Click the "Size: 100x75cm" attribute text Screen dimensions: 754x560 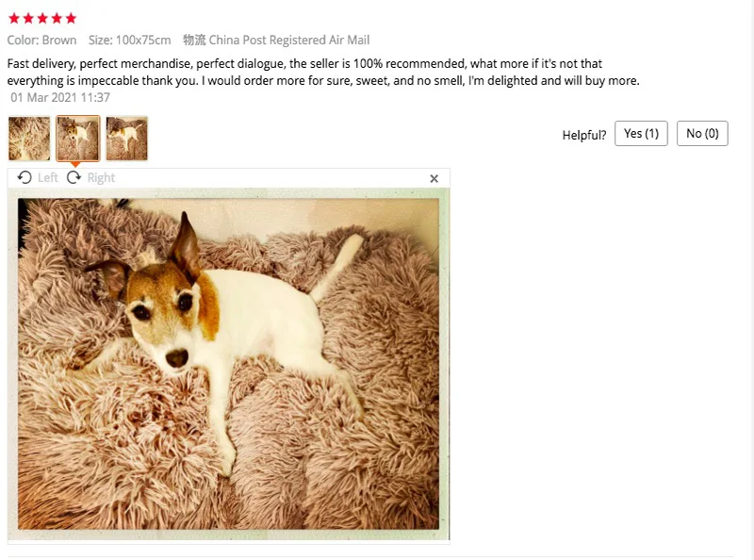(x=129, y=40)
